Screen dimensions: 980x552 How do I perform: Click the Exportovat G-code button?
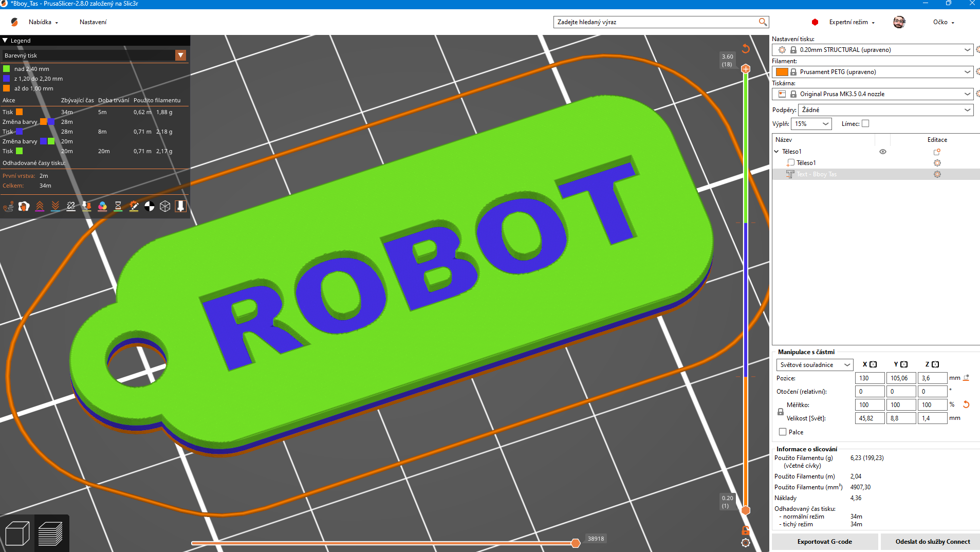click(x=825, y=542)
